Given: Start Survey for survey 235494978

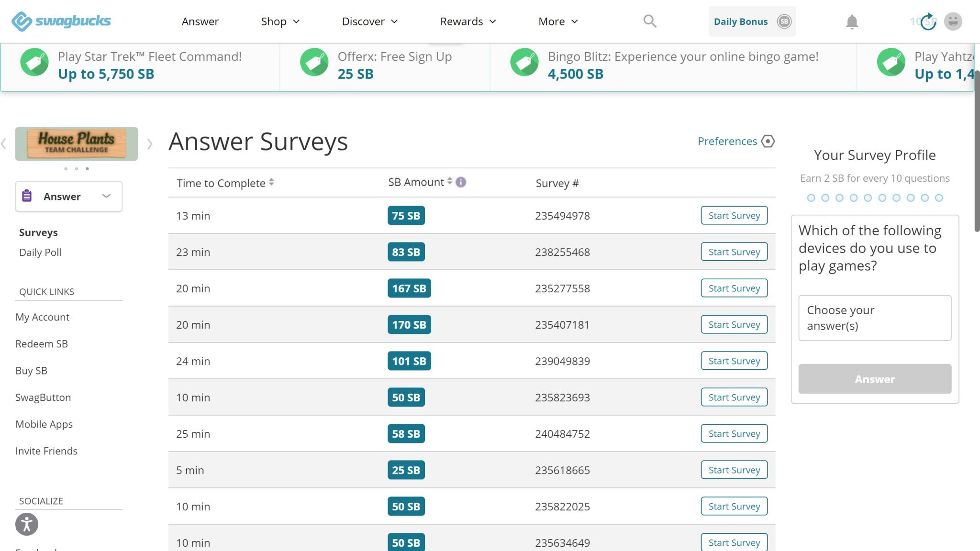Looking at the screenshot, I should [734, 215].
